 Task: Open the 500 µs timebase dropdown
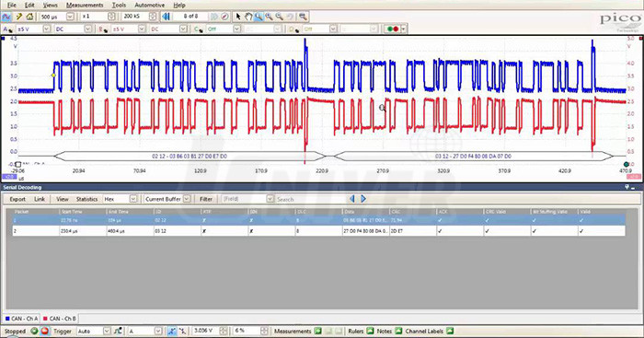coord(70,17)
